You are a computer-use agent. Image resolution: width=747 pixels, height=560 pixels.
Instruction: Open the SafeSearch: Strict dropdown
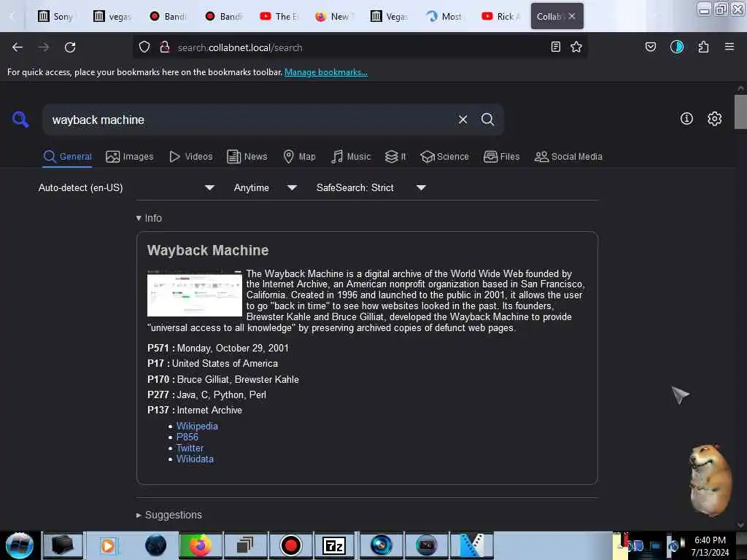click(x=371, y=187)
